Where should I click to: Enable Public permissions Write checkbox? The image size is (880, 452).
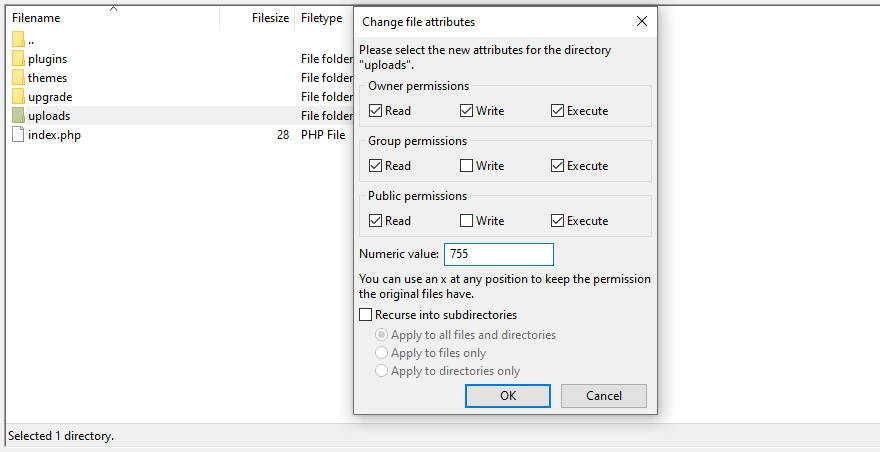pos(467,221)
